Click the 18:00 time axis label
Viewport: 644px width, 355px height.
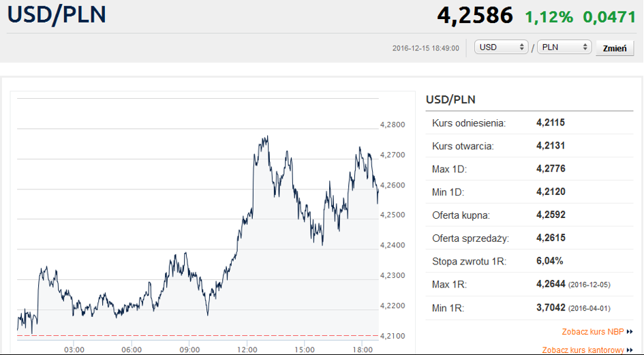(x=363, y=350)
